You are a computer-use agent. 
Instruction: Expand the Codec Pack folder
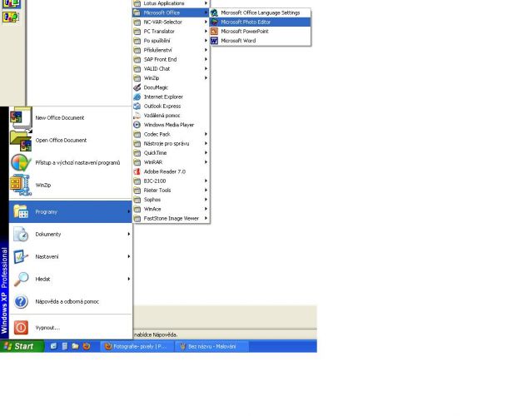pos(171,134)
